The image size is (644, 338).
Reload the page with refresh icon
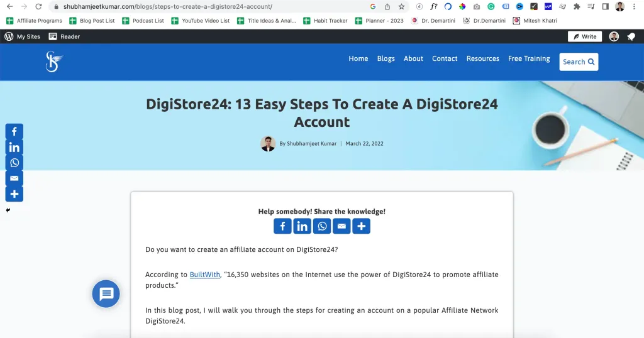coord(38,6)
